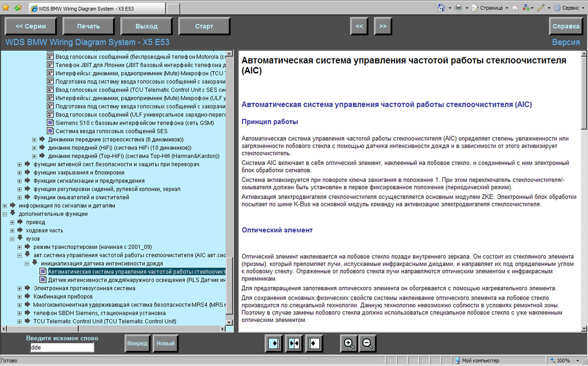Click the zoom in magnifier icon
Screen dimensions: 588x366
click(349, 343)
